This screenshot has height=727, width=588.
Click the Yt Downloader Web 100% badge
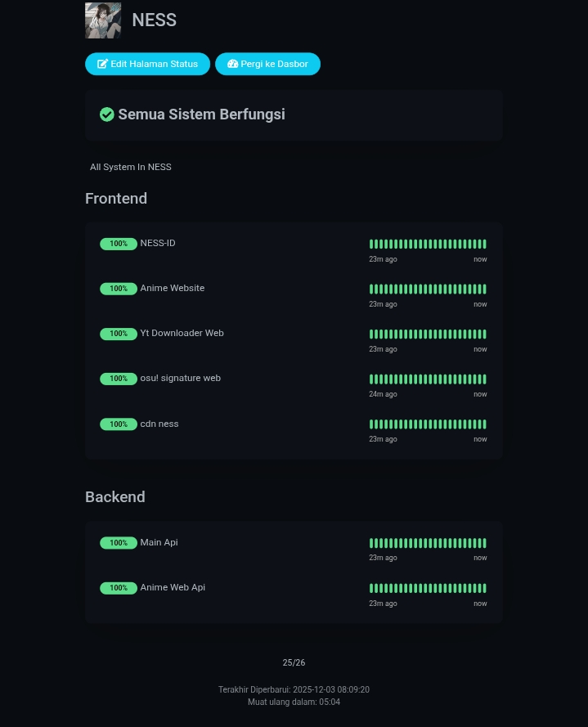pyautogui.click(x=119, y=334)
